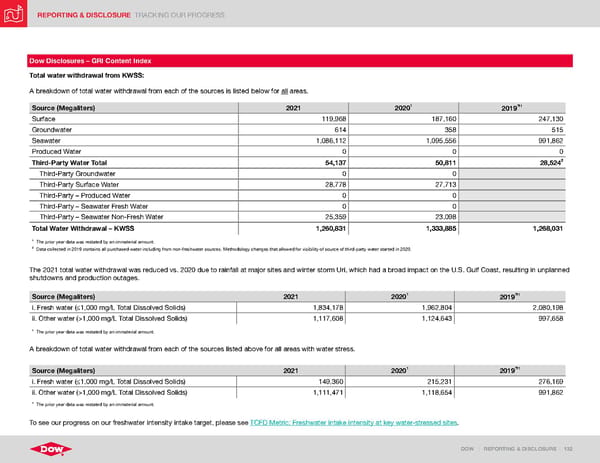600x463 pixels.
Task: Select water-stress 2020 fresh water 215,231
Action: click(x=440, y=381)
